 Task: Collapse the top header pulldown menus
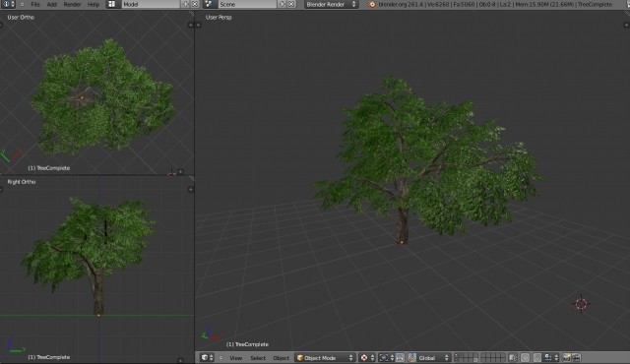click(x=22, y=4)
